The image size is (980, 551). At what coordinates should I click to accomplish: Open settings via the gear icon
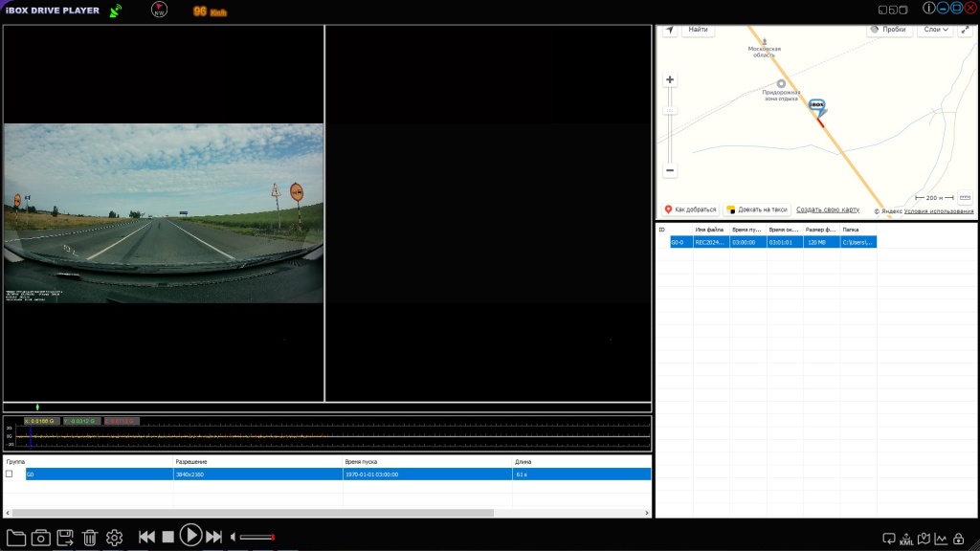pyautogui.click(x=115, y=538)
